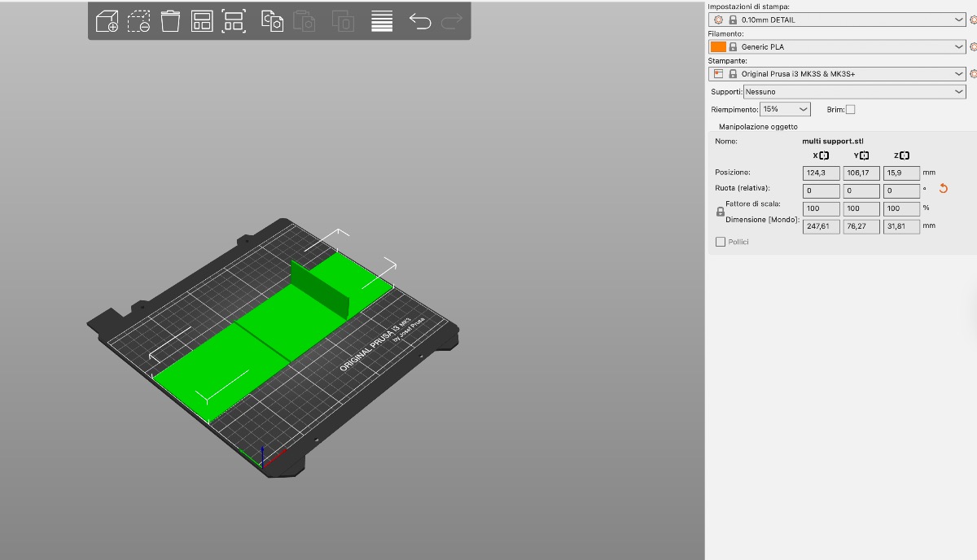Click the lock icon beside Generic PLA
The height and width of the screenshot is (560, 977).
coord(733,47)
